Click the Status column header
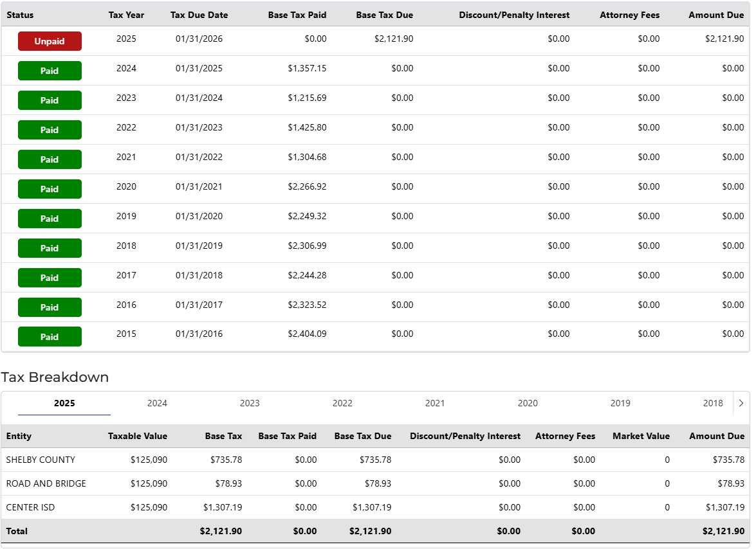Screen dimensions: 756x549 [20, 15]
